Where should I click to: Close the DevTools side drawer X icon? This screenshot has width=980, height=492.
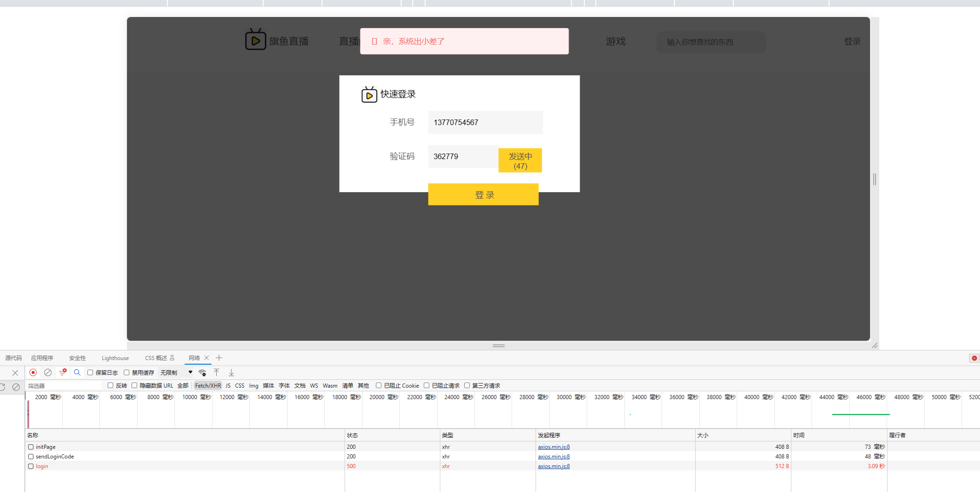[15, 373]
